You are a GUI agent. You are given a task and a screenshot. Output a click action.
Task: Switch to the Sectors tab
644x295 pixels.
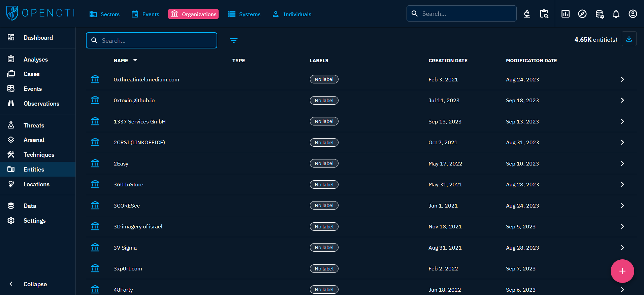coord(104,14)
